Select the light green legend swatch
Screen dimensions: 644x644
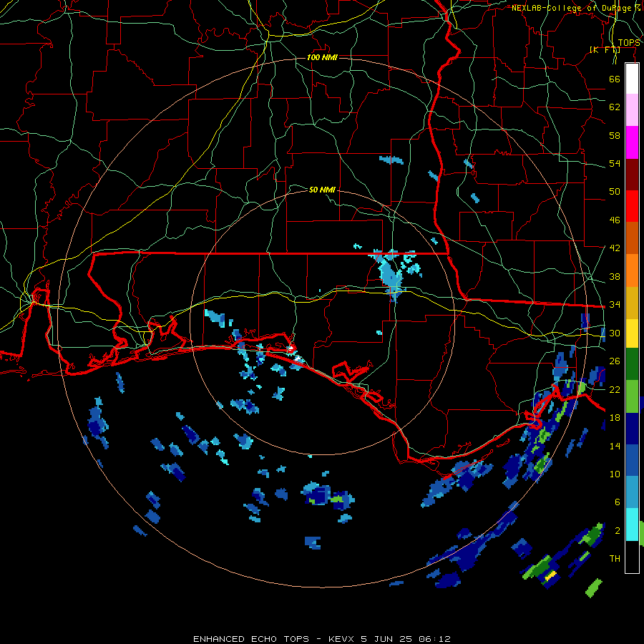[x=632, y=396]
